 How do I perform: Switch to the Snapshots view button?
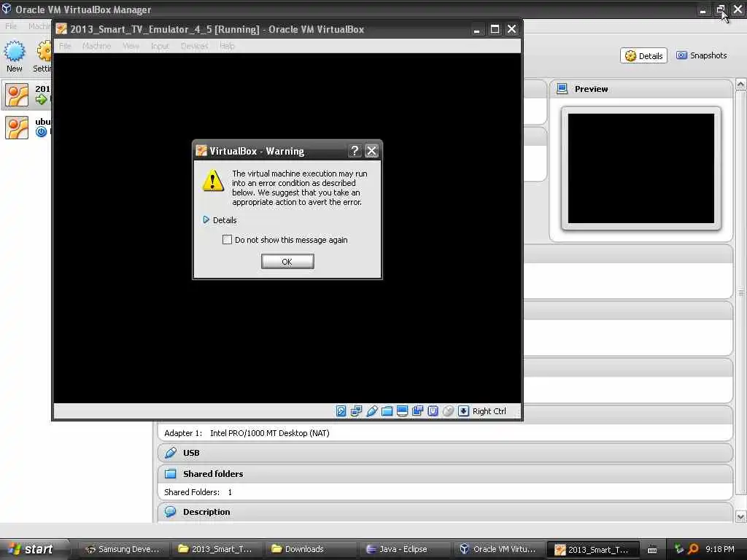click(x=701, y=55)
